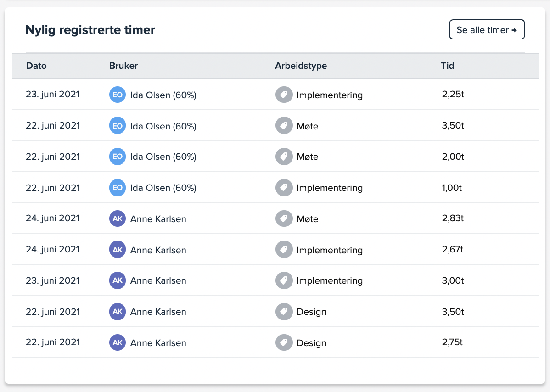Click the Dato column header
550x392 pixels.
point(36,66)
